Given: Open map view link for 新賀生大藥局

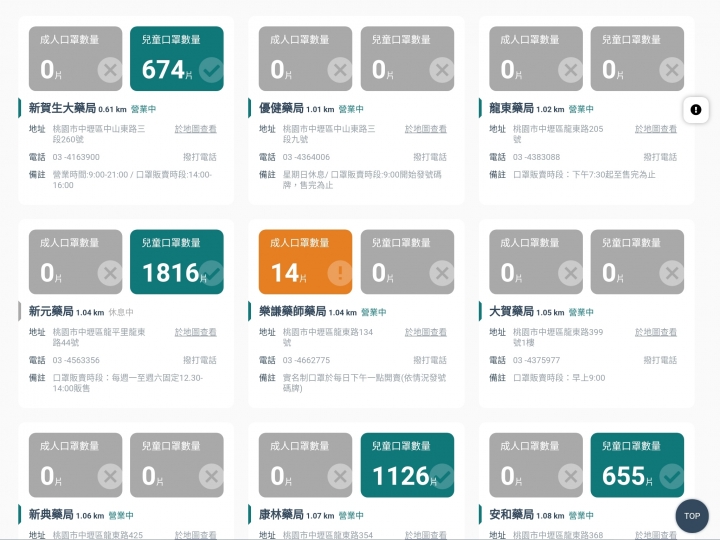Looking at the screenshot, I should click(x=195, y=129).
